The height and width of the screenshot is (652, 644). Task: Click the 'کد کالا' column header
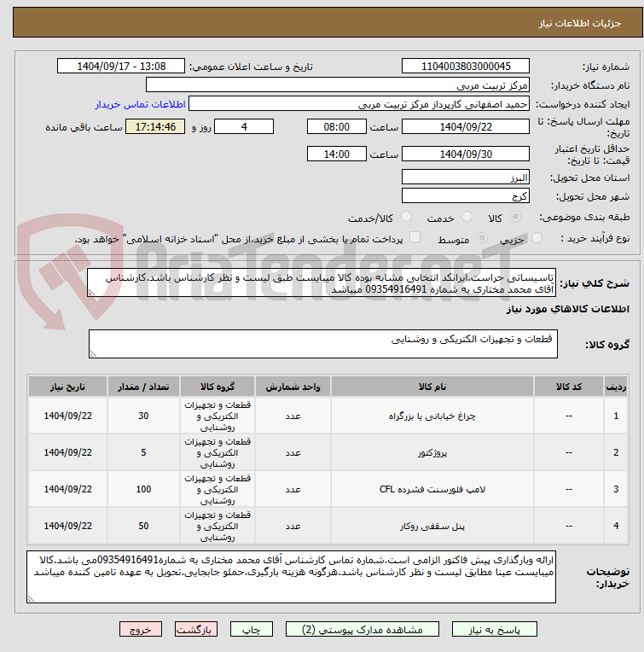coord(569,387)
